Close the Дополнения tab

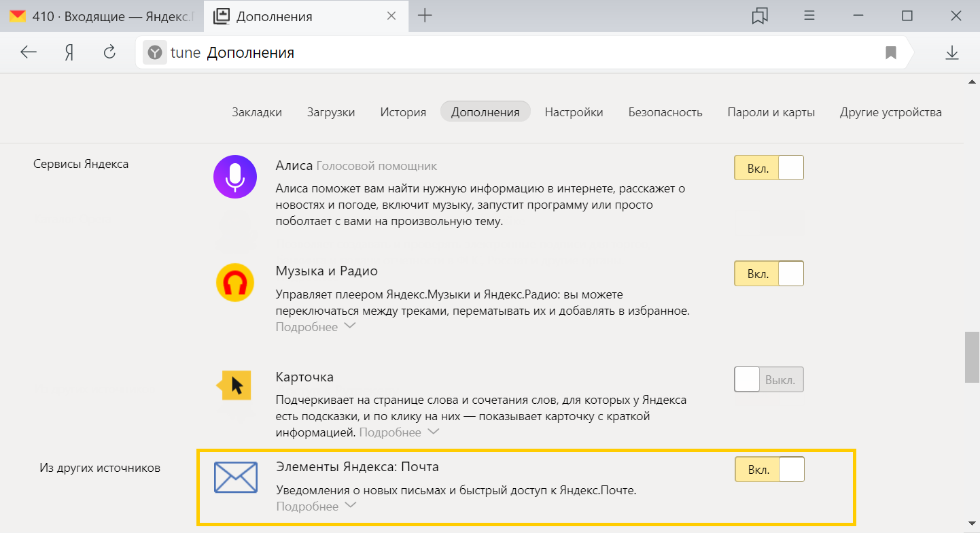click(x=391, y=16)
